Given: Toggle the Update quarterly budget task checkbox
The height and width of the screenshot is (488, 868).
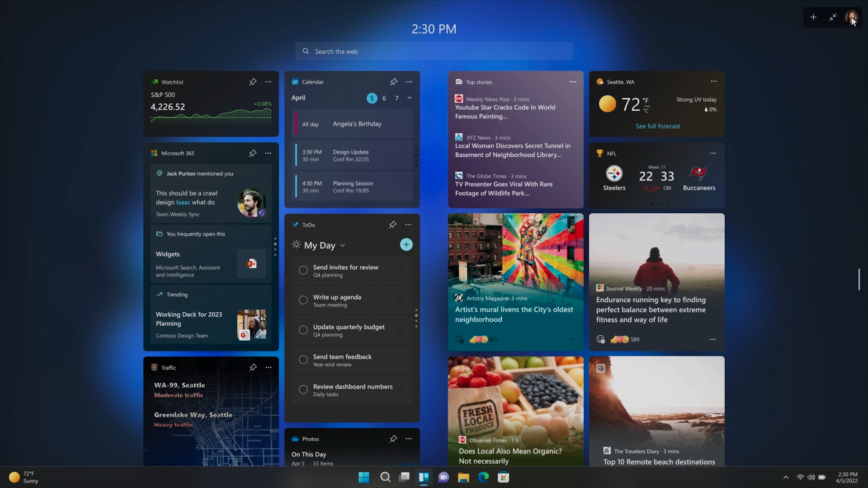Looking at the screenshot, I should click(x=303, y=329).
